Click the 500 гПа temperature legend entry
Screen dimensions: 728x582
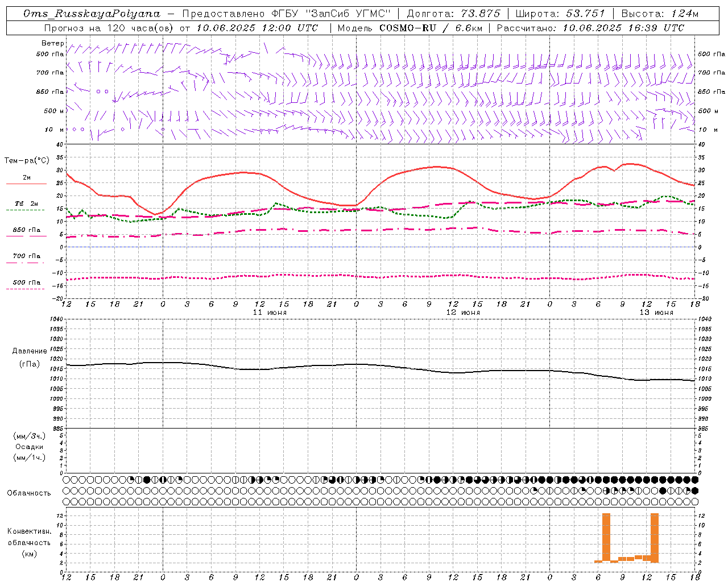point(27,282)
